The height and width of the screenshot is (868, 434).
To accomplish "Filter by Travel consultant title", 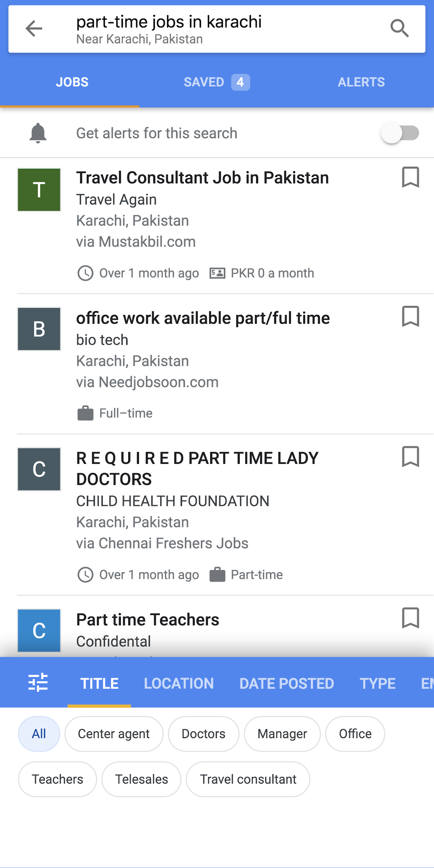I will [x=248, y=779].
